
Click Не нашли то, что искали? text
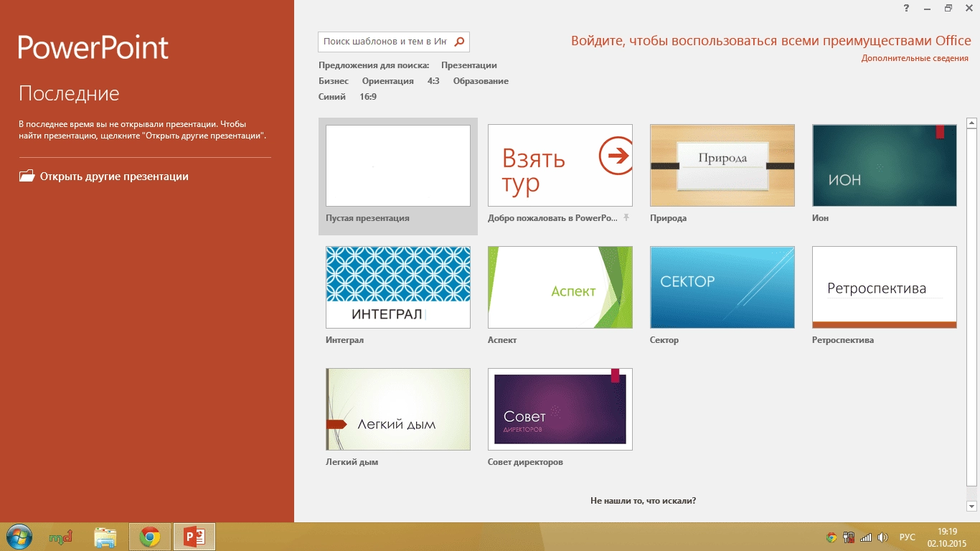coord(644,501)
